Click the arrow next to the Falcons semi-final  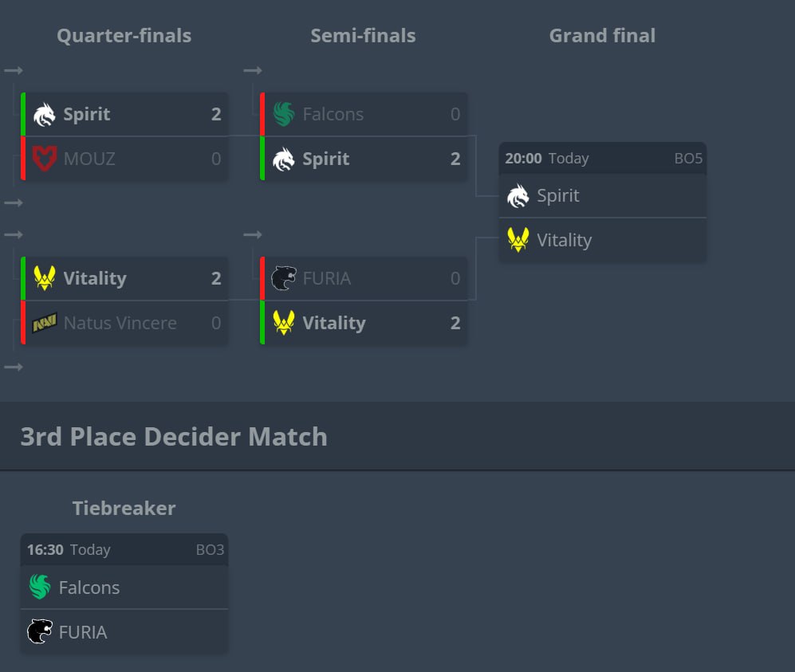click(252, 70)
